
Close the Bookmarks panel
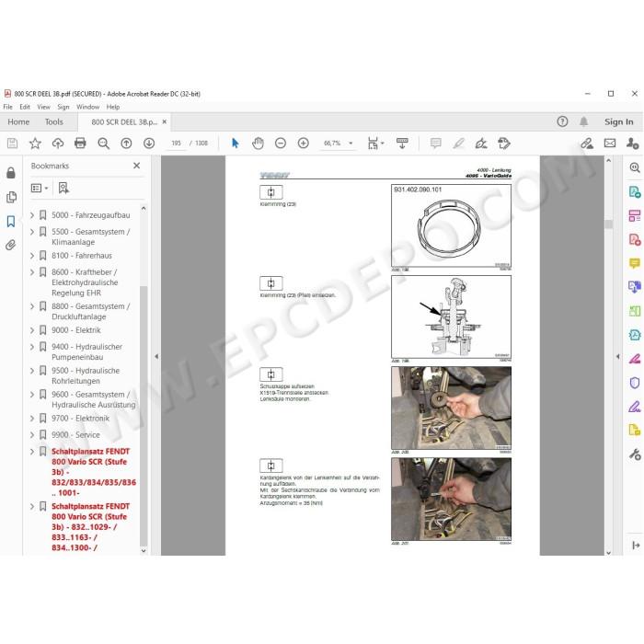137,166
